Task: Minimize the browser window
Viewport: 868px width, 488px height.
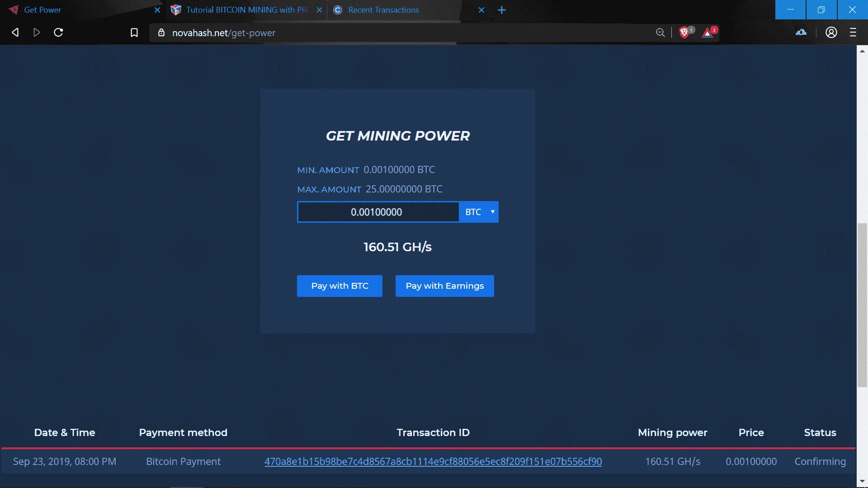Action: (x=790, y=9)
